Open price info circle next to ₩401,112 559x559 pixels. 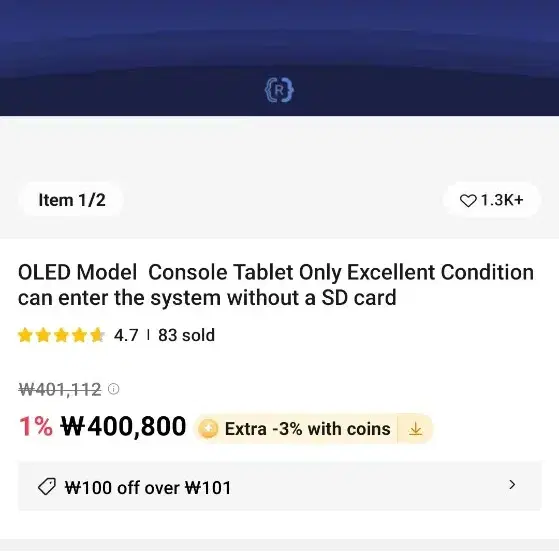113,389
